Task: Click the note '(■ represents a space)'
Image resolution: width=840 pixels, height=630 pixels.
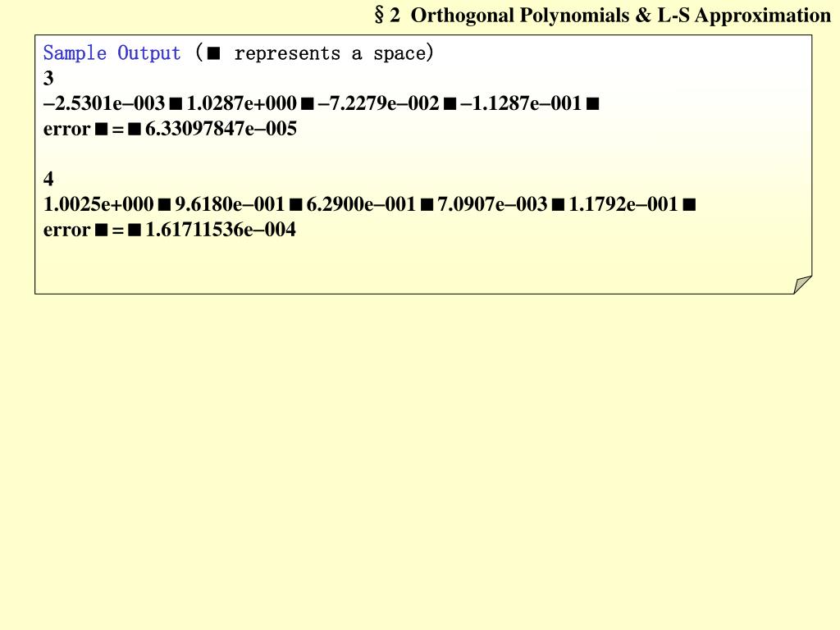Action: (x=314, y=52)
